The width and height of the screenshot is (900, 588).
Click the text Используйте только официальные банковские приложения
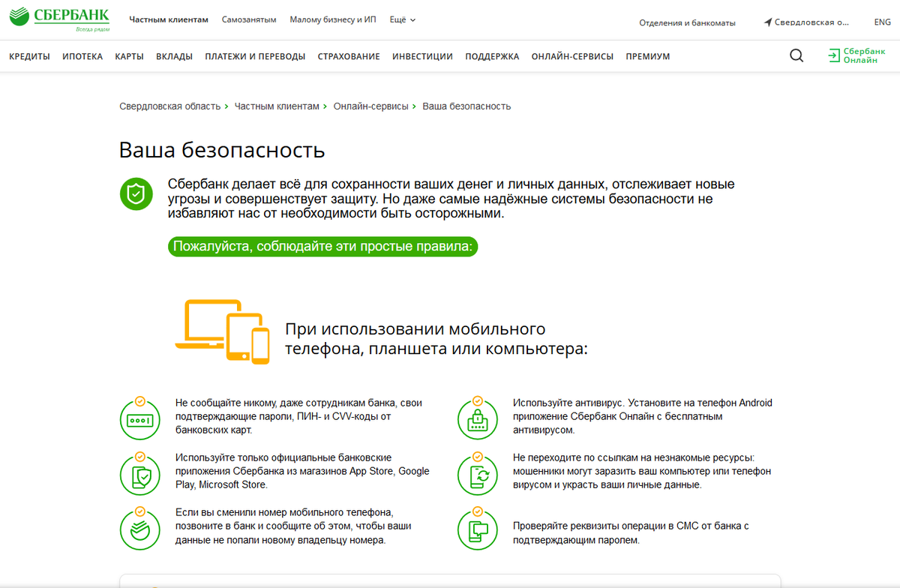click(303, 471)
